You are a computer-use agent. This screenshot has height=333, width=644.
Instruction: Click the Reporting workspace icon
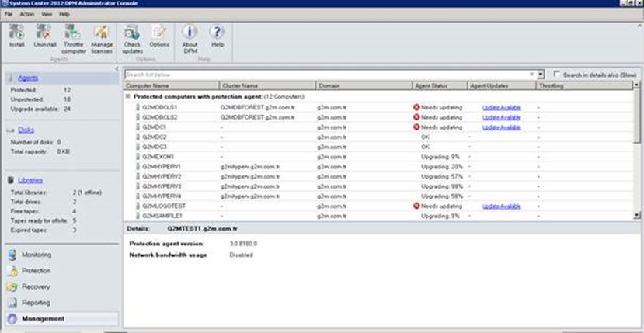(x=12, y=303)
